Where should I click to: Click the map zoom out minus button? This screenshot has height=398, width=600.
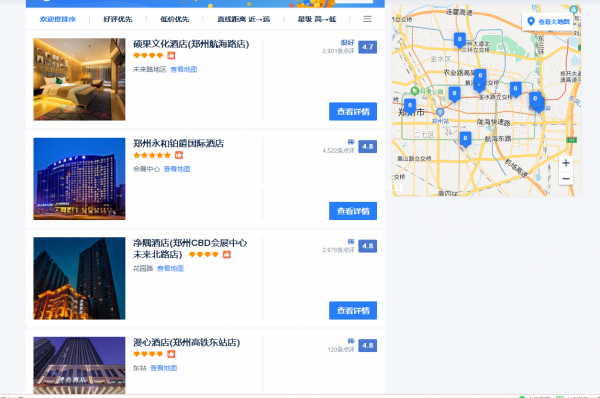566,178
